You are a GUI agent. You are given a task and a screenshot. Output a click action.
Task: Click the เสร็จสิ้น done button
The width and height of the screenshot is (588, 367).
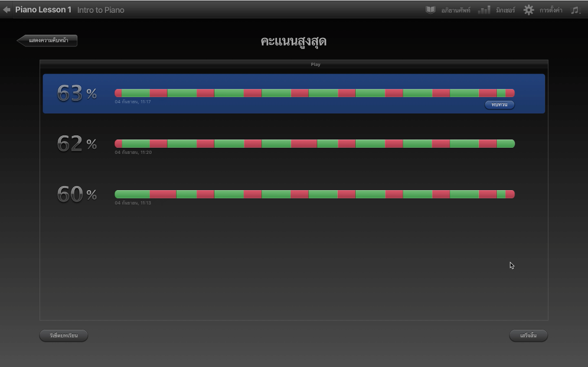coord(528,335)
